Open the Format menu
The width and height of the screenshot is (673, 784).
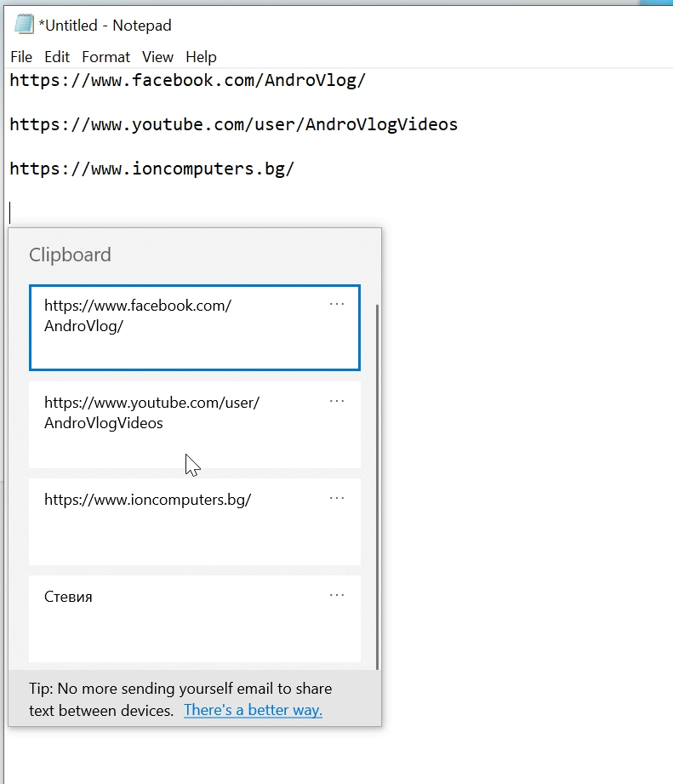click(106, 57)
